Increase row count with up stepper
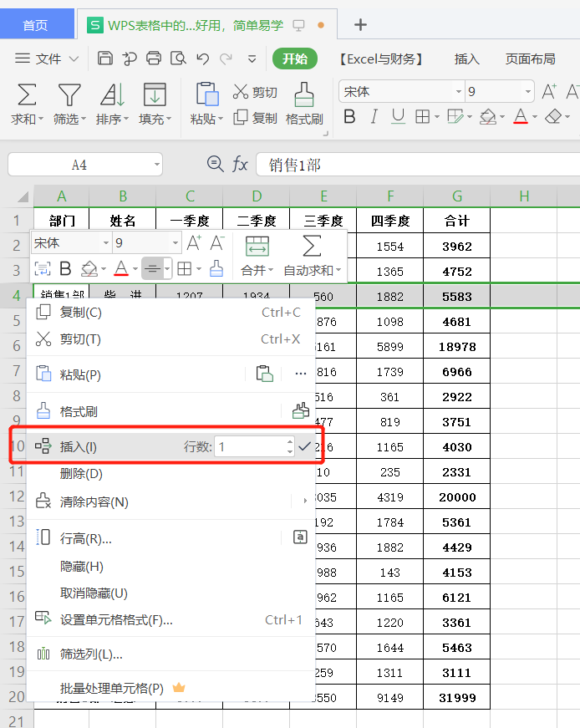The height and width of the screenshot is (728, 580). (290, 441)
